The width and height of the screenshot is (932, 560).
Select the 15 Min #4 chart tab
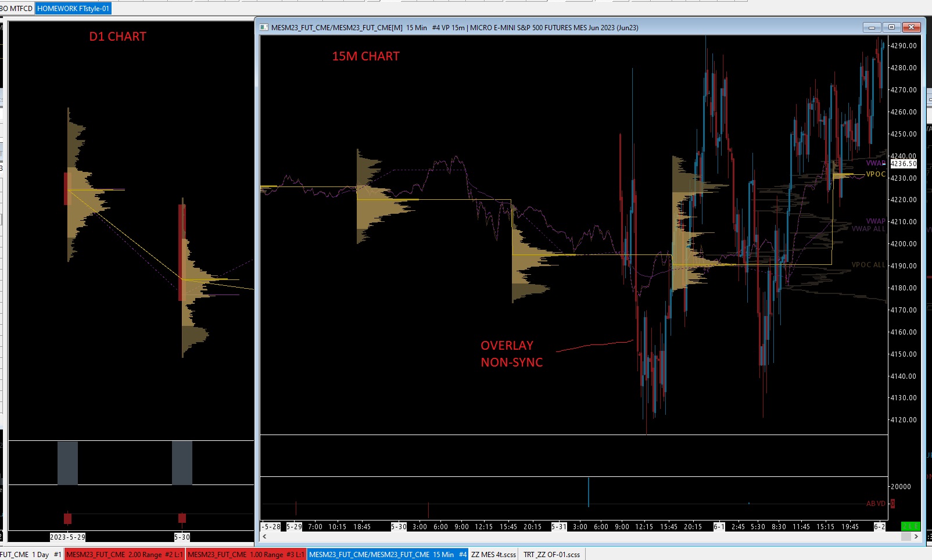coord(388,555)
